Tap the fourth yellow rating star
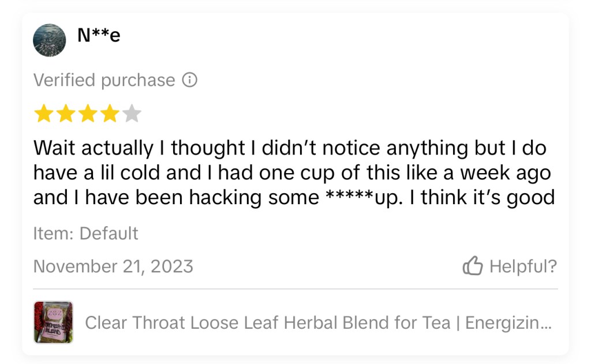591x364 pixels. point(109,114)
